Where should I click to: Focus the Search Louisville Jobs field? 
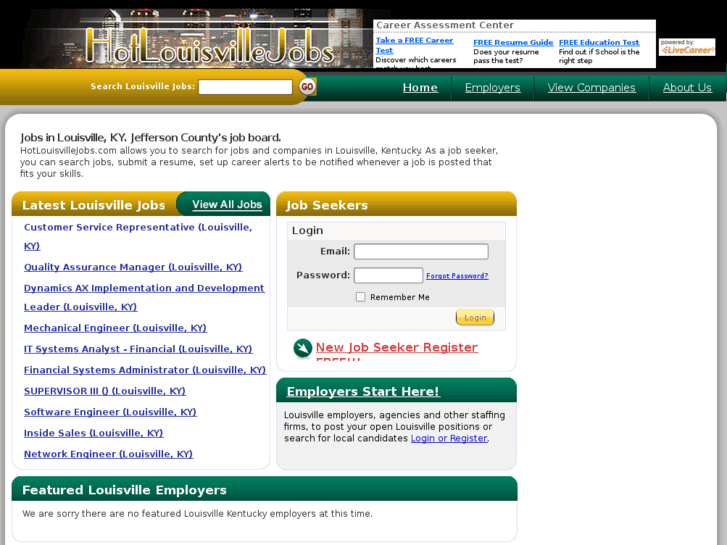point(245,87)
